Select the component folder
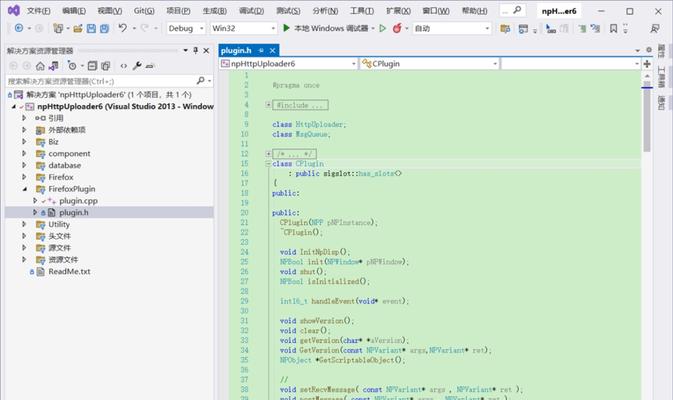Viewport: 673px width, 400px height. [69, 153]
